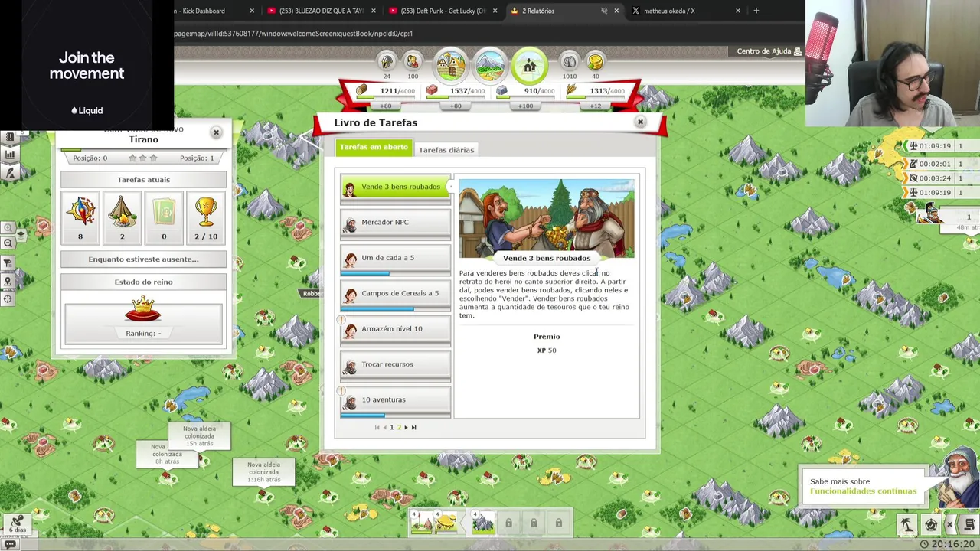
Task: Open the robber camp task showing 2
Action: click(x=122, y=217)
